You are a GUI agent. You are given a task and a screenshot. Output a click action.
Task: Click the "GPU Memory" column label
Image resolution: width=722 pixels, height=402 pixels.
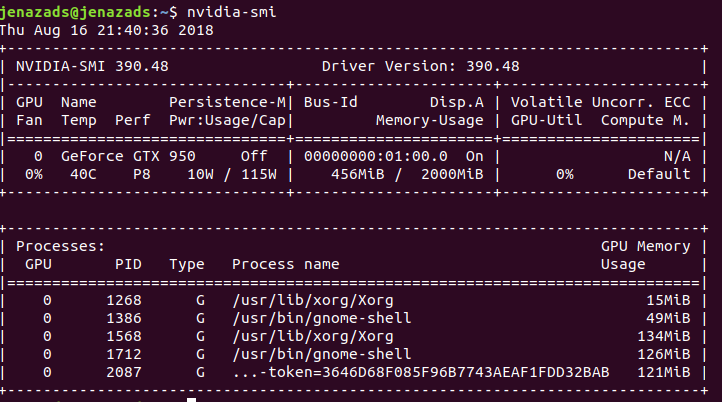tap(646, 246)
